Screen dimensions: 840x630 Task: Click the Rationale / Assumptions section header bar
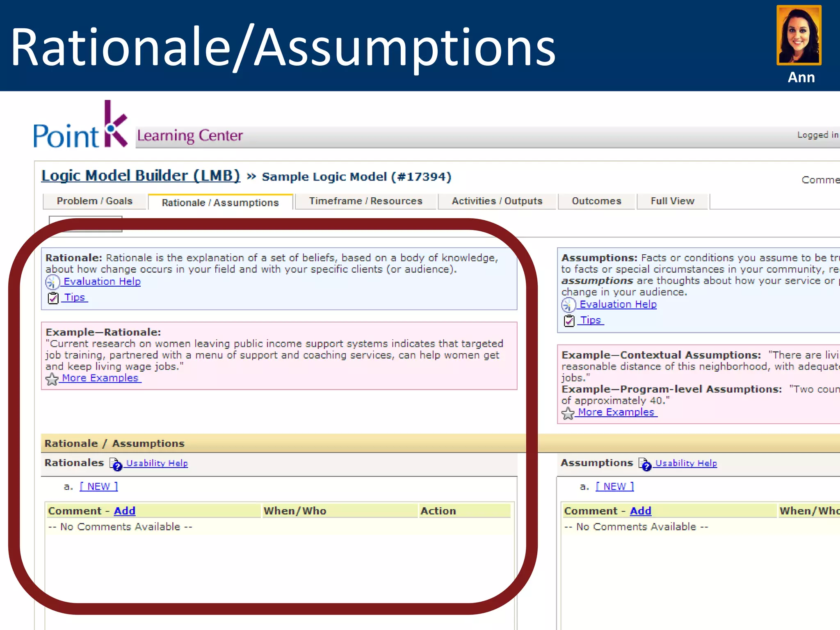click(x=441, y=443)
